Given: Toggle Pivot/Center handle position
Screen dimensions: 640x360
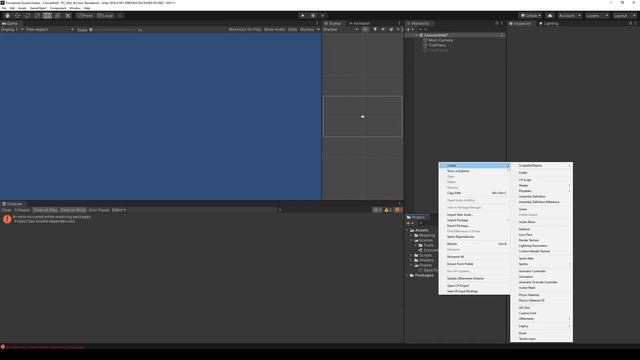Looking at the screenshot, I should pos(85,16).
